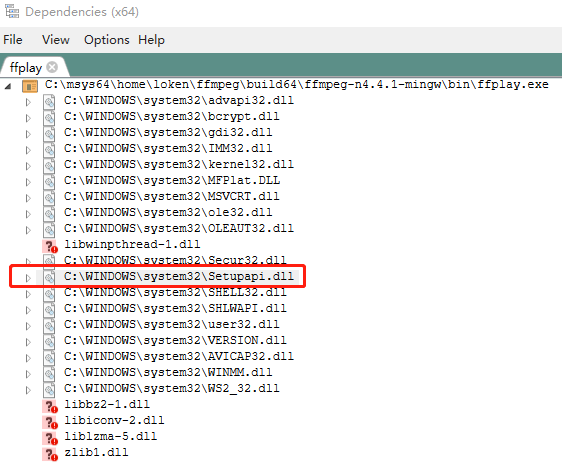Open the Options menu
The image size is (562, 469).
point(106,39)
